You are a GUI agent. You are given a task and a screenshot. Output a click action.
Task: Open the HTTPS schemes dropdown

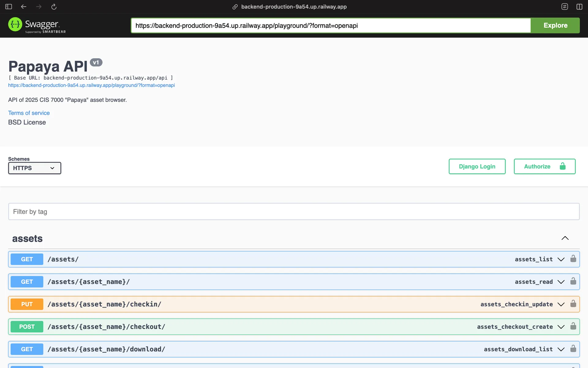click(35, 168)
